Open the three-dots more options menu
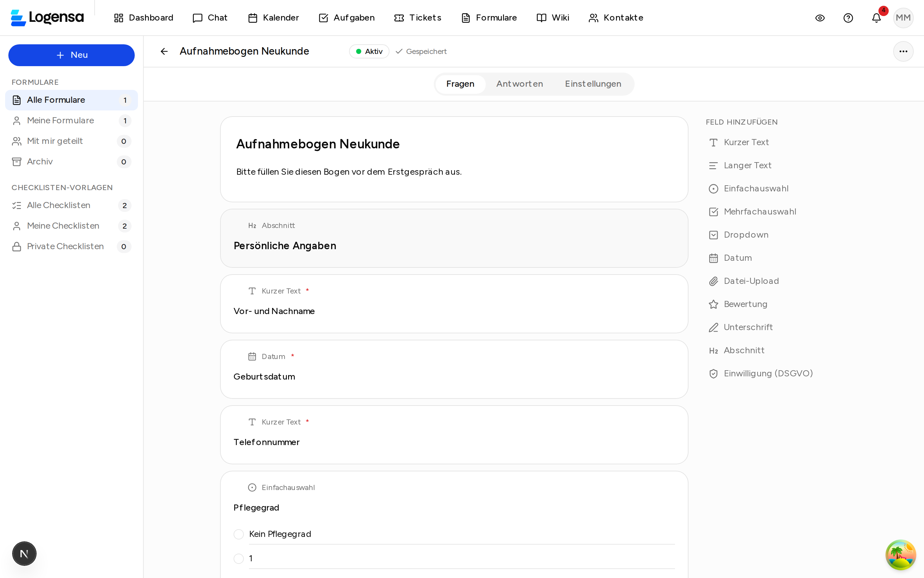Image resolution: width=924 pixels, height=578 pixels. (903, 51)
